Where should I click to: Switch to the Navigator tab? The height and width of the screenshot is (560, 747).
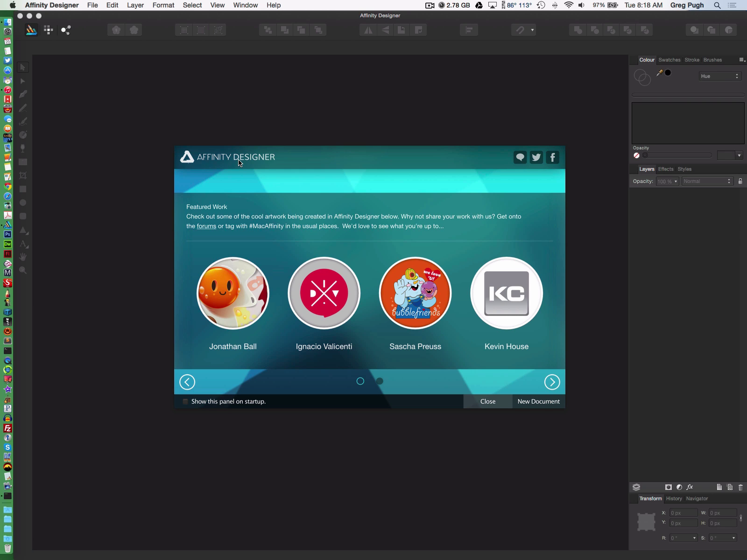pyautogui.click(x=697, y=498)
